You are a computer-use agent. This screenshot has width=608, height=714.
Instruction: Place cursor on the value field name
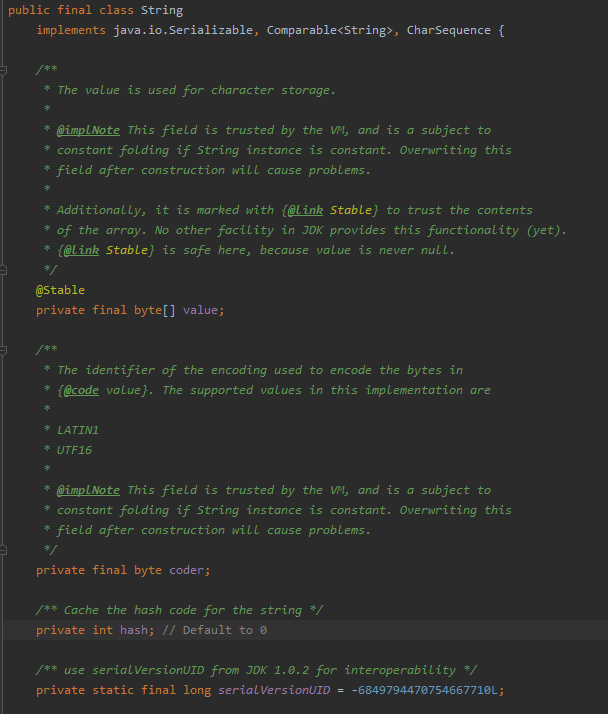click(200, 310)
